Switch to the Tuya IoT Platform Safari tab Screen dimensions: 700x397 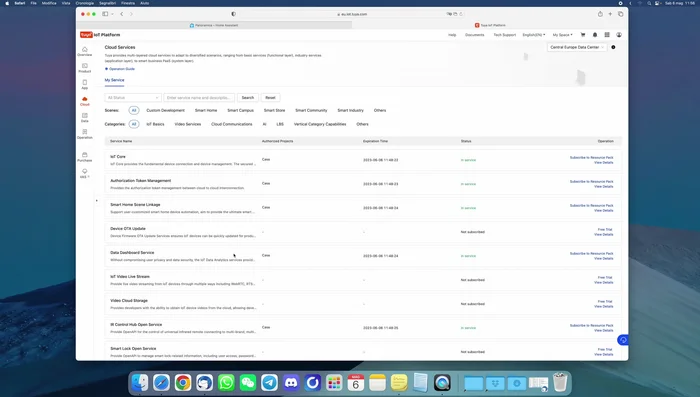[x=490, y=25]
